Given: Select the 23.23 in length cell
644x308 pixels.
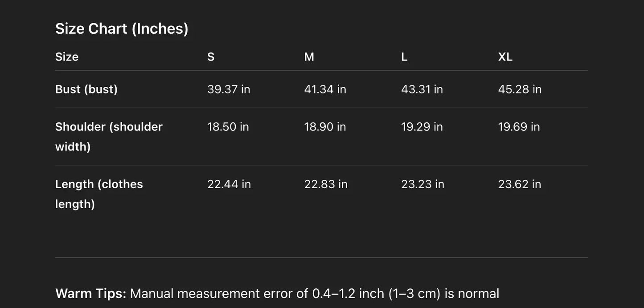Looking at the screenshot, I should tap(422, 184).
